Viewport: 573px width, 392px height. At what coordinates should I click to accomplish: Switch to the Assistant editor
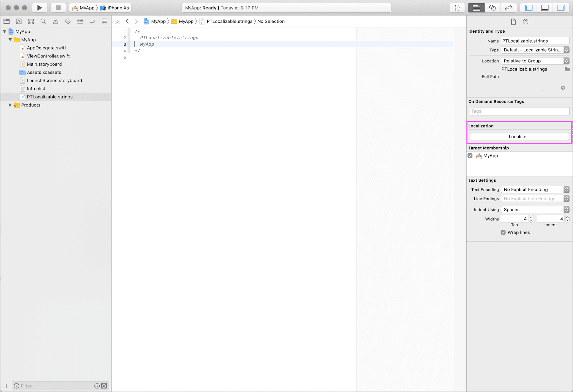492,8
